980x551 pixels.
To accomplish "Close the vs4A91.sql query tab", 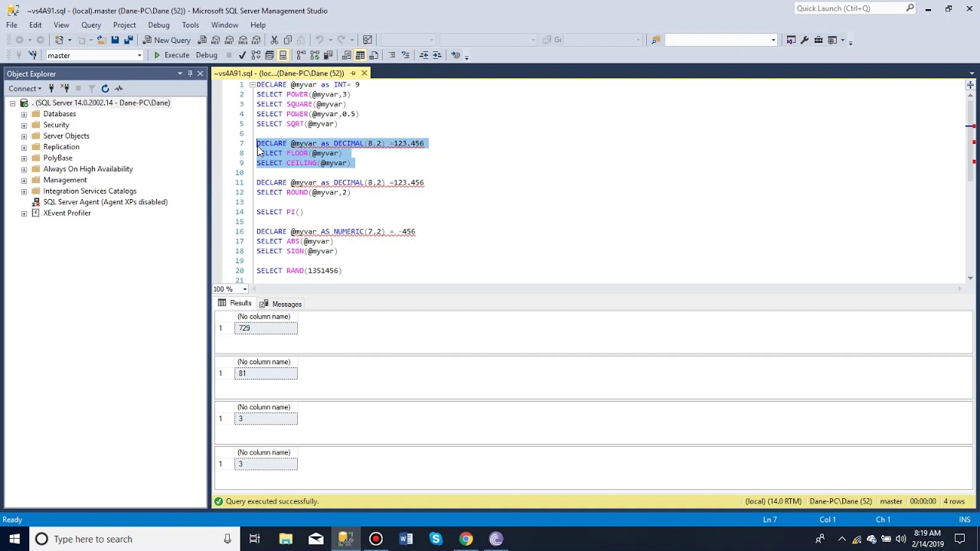I will (364, 73).
